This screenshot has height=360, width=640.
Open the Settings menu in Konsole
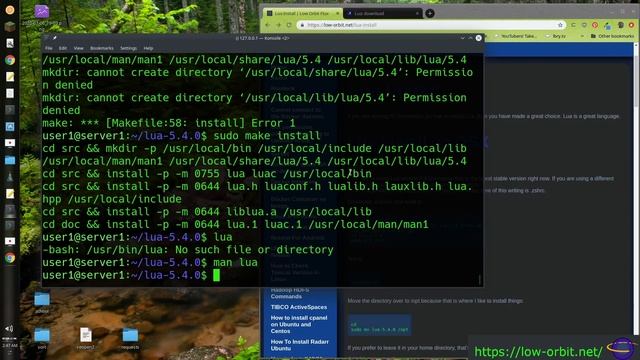128,48
